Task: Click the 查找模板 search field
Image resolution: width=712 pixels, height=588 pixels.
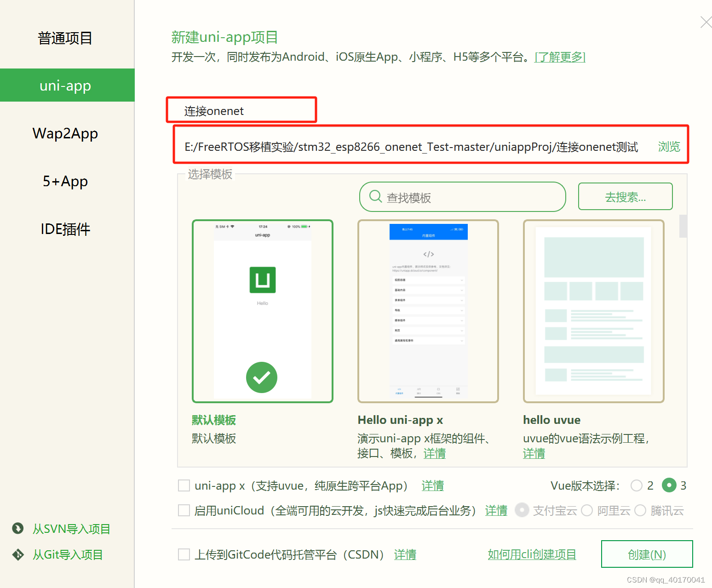Action: click(x=462, y=197)
